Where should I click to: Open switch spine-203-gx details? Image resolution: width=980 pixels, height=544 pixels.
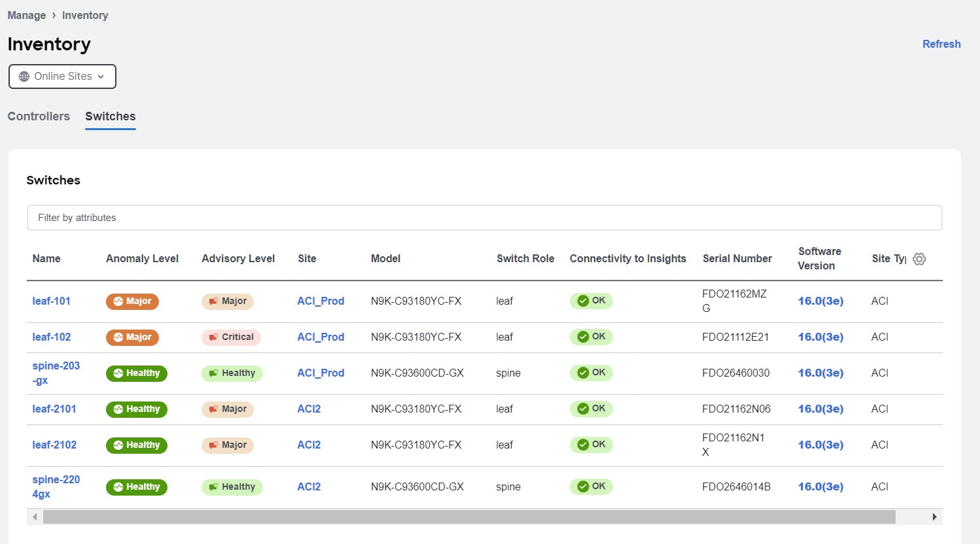(56, 373)
